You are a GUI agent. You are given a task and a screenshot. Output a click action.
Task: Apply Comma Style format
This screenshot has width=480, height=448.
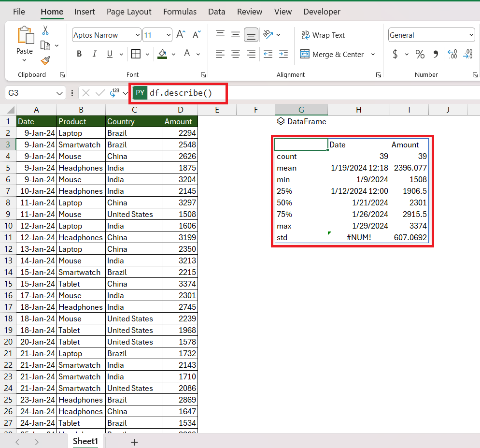pos(436,54)
